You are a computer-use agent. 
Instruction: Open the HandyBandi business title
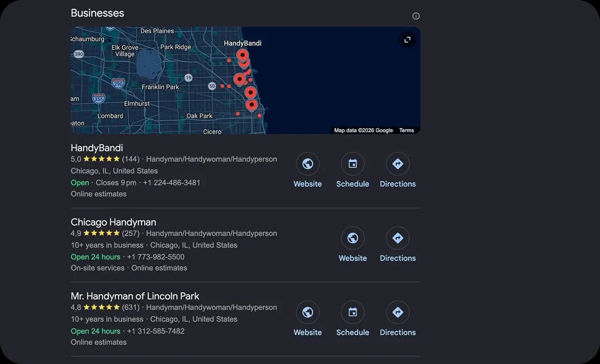pos(97,148)
